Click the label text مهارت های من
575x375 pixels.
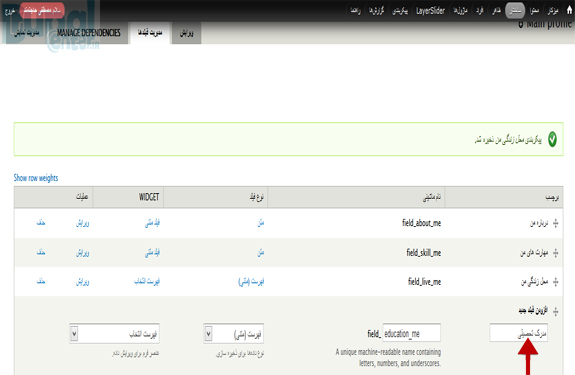tap(534, 253)
